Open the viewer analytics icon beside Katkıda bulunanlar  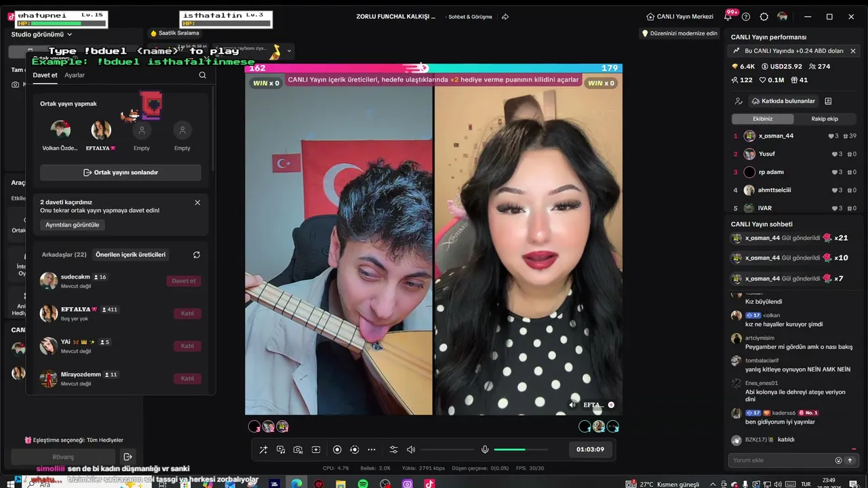pos(738,101)
